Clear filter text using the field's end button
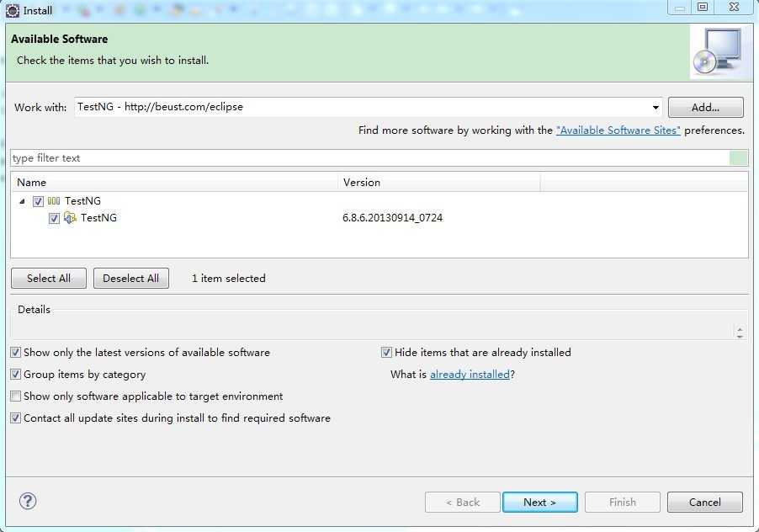Screen dimensions: 759x532 pyautogui.click(x=738, y=157)
